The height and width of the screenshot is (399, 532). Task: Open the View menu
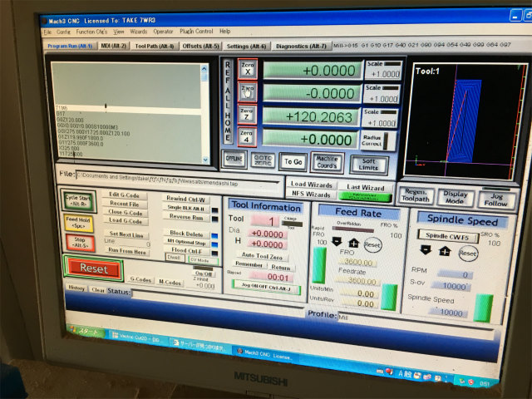point(119,32)
